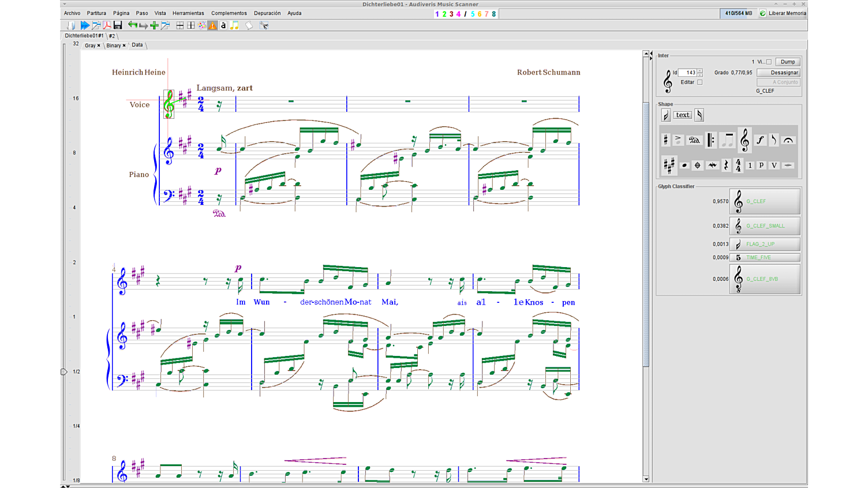Switch to the #2 sheet tab
This screenshot has width=868, height=488.
coord(112,36)
